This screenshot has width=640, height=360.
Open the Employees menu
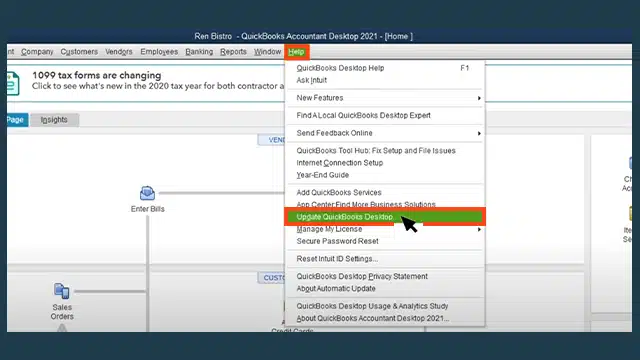point(159,52)
